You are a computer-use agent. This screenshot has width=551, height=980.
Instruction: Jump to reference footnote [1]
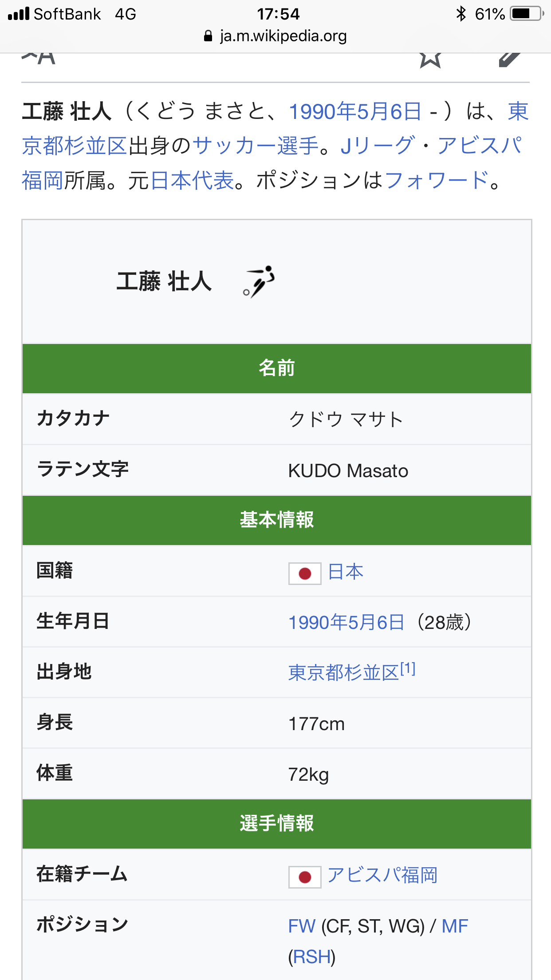408,669
